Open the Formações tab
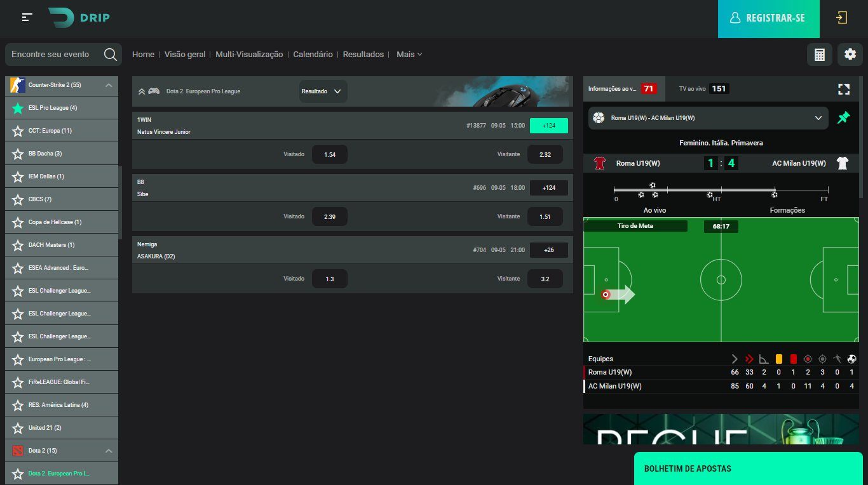Viewport: 868px width, 485px height. click(787, 210)
